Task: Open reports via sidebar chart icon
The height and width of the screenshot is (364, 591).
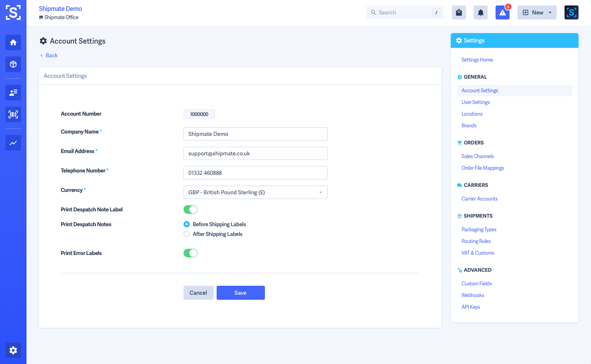Action: (13, 143)
